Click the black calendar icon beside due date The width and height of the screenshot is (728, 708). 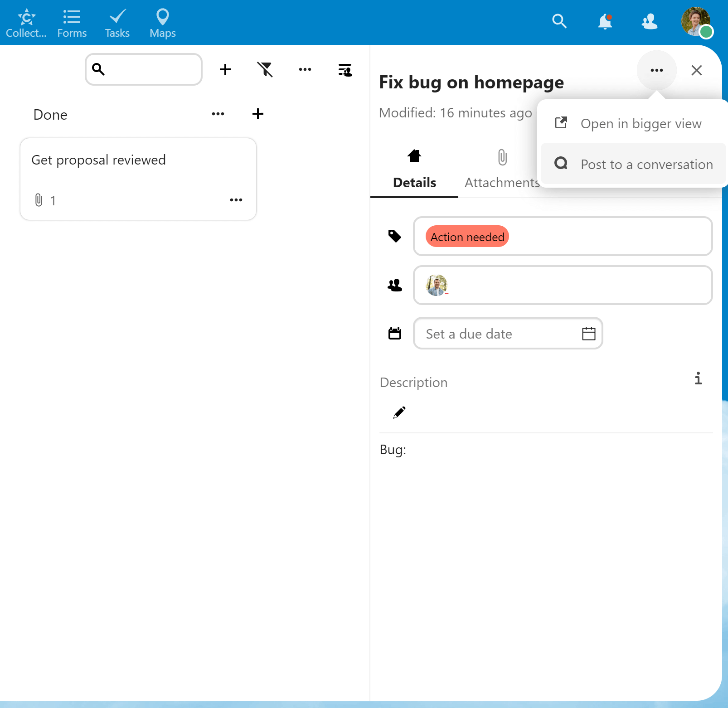click(395, 334)
